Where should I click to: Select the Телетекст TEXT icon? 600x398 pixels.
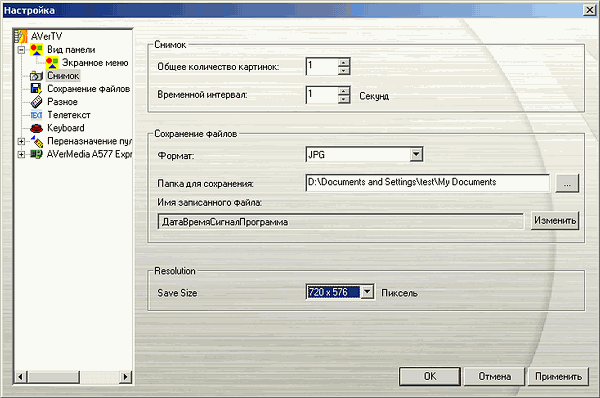tap(36, 115)
